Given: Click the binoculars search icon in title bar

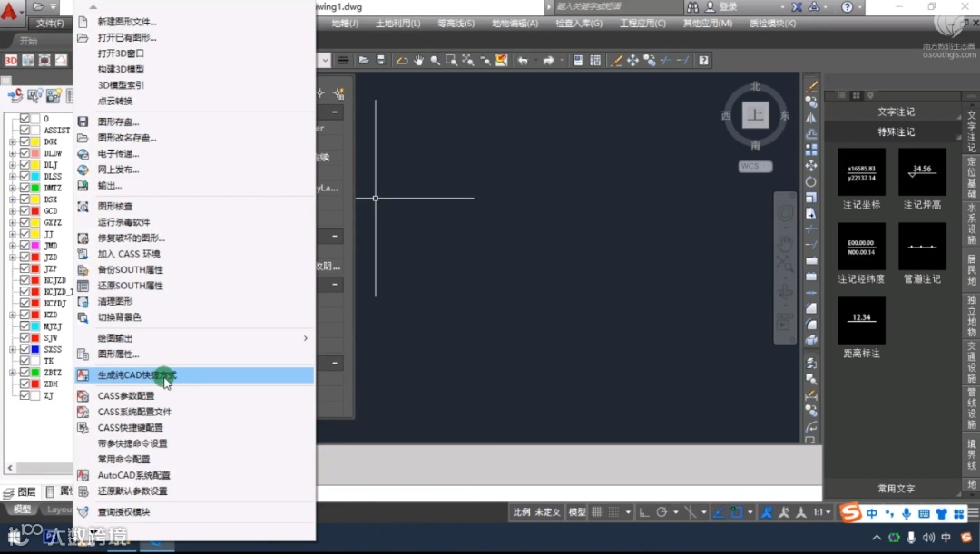Looking at the screenshot, I should click(692, 7).
